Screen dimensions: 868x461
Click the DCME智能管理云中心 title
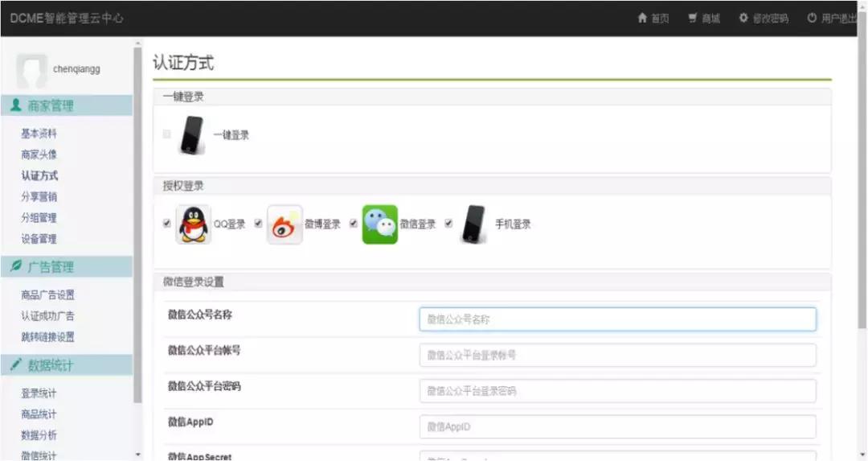point(67,18)
